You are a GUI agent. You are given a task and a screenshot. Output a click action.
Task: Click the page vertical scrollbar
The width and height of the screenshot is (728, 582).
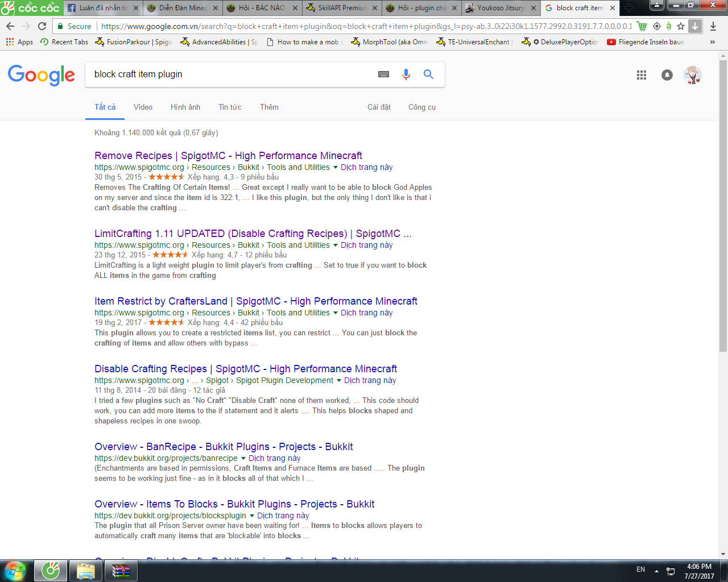(723, 205)
